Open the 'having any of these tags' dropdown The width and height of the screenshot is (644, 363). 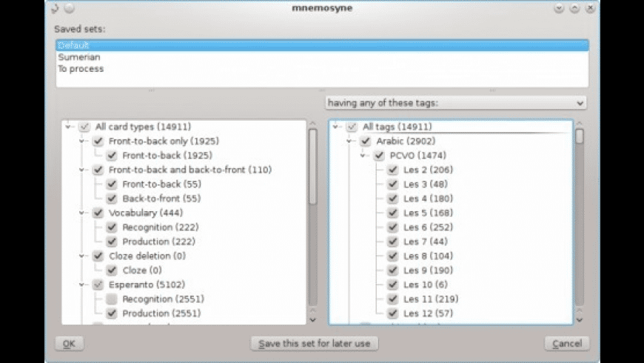455,103
